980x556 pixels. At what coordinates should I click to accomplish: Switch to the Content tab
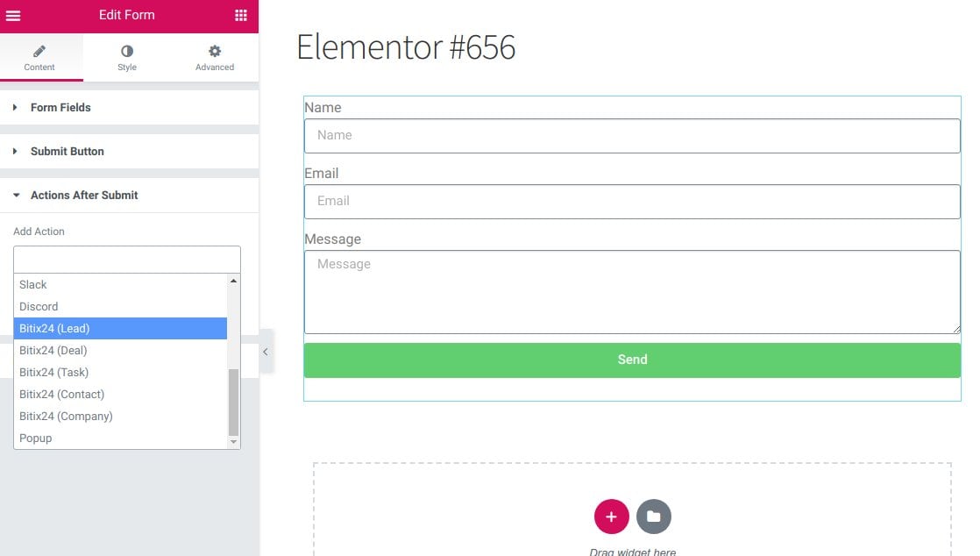point(39,58)
